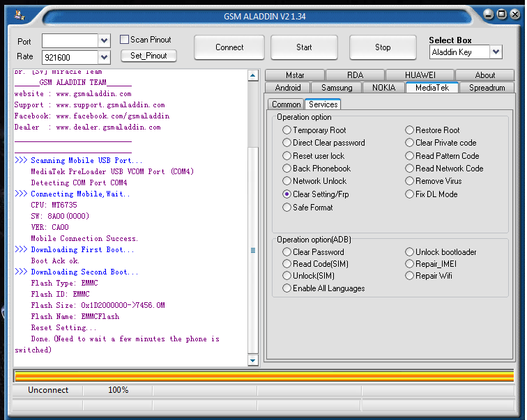
Task: Click the Dealer www.dealer.gsmaladdin.com line
Action: click(87, 127)
